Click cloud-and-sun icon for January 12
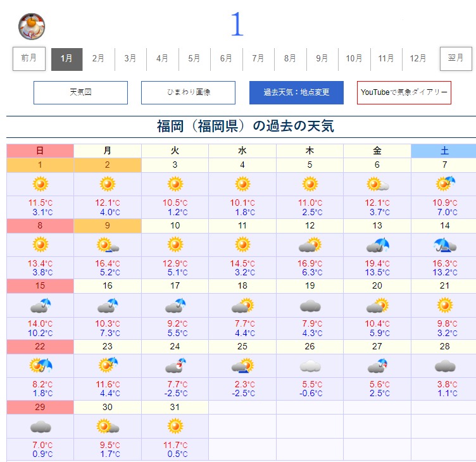Screen dimensions: 476x462 pos(310,245)
